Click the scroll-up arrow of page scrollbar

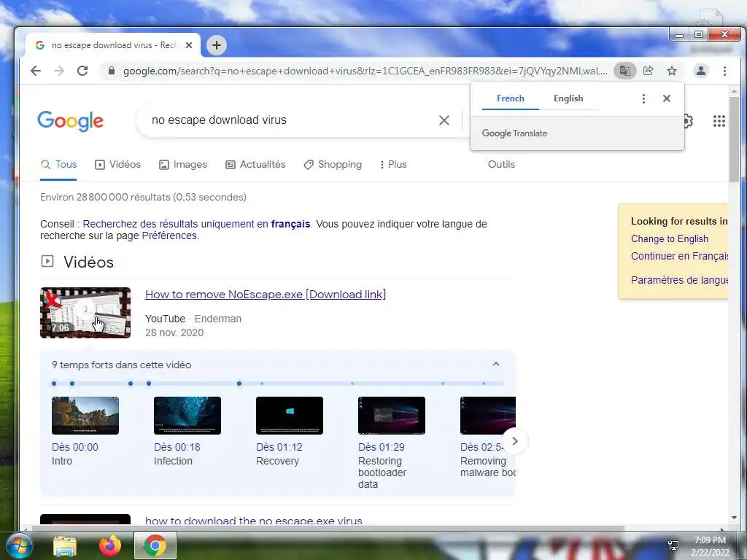coord(734,90)
